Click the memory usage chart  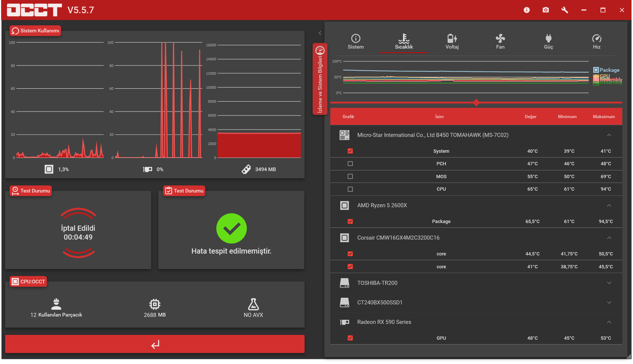(x=259, y=102)
